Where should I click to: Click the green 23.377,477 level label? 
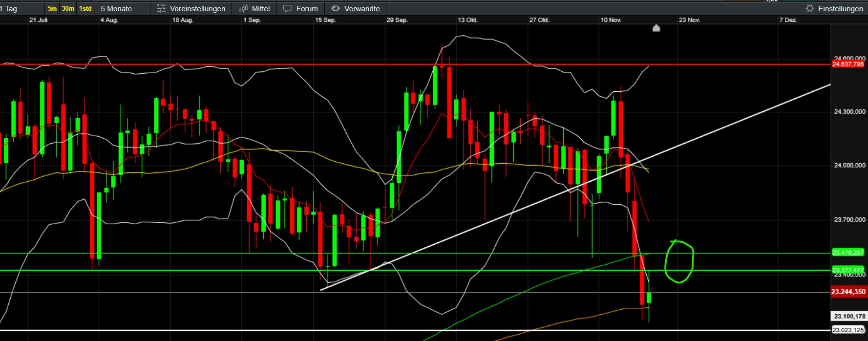(848, 270)
